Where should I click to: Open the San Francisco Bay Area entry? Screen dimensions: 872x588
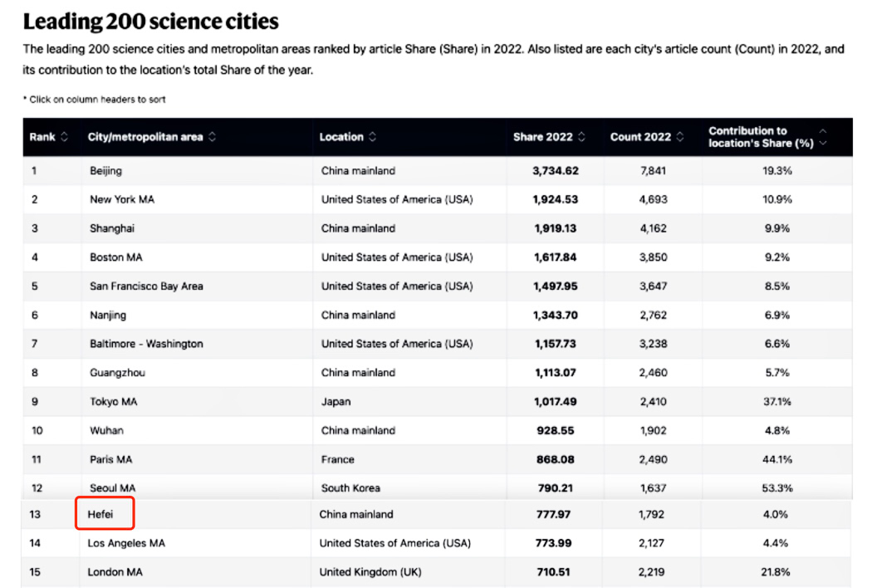click(x=146, y=286)
